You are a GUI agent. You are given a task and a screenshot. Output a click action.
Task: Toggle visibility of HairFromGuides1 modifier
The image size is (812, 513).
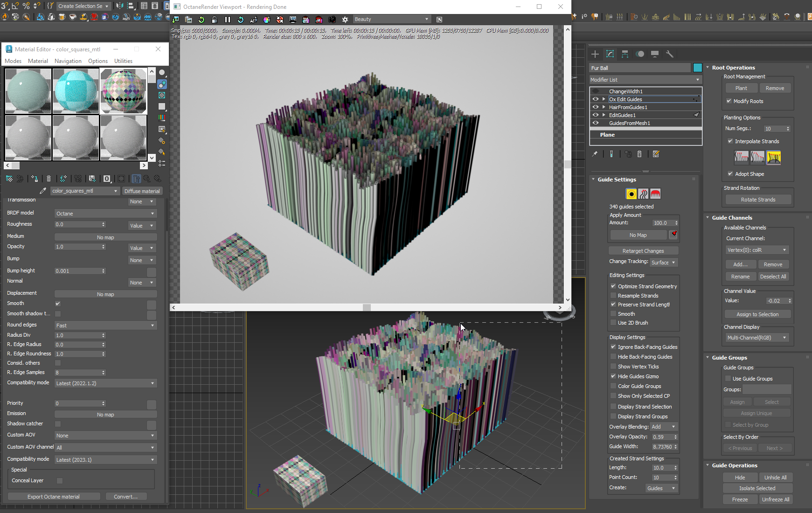(596, 107)
